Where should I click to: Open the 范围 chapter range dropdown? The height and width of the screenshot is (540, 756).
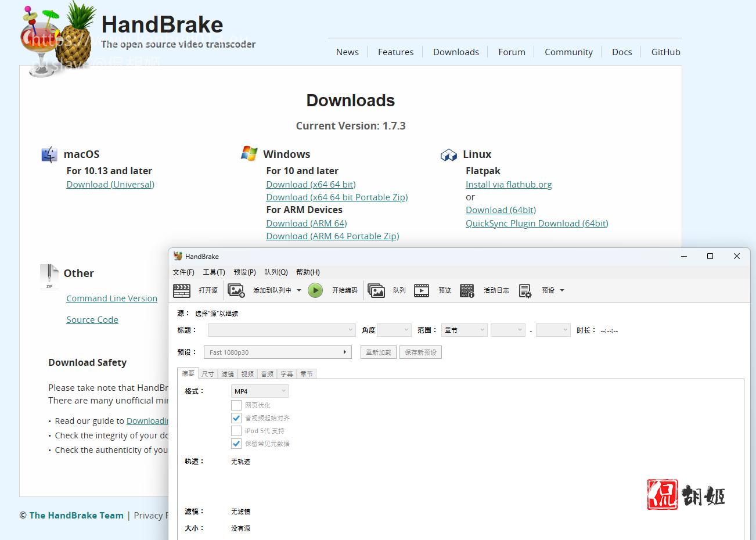[464, 330]
